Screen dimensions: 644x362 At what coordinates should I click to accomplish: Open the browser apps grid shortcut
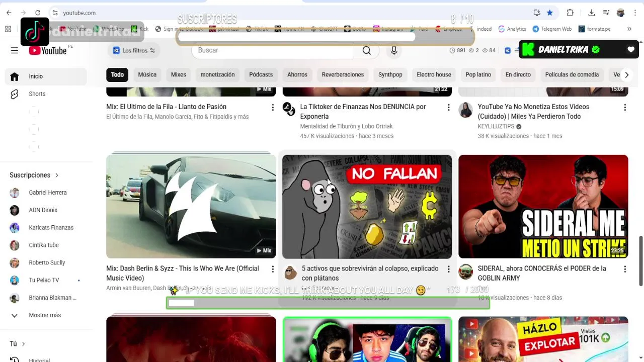coord(8,29)
